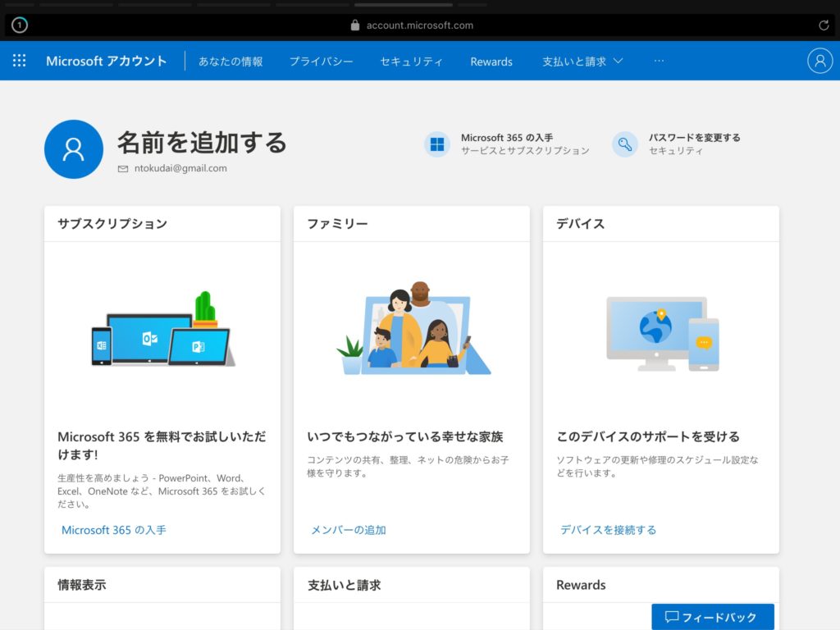This screenshot has height=630, width=840.
Task: Open the more options ellipsis menu
Action: click(x=659, y=62)
